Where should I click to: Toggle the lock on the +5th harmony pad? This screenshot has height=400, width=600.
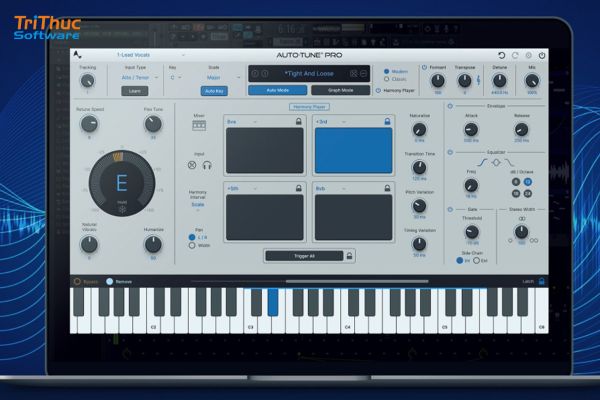298,188
